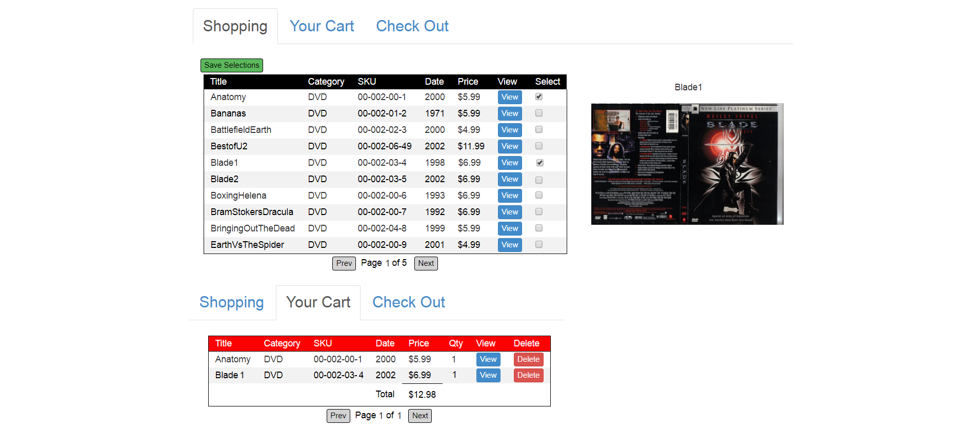Click the EarthVsTheSpider title
Screen dimensions: 980x447
[x=247, y=245]
